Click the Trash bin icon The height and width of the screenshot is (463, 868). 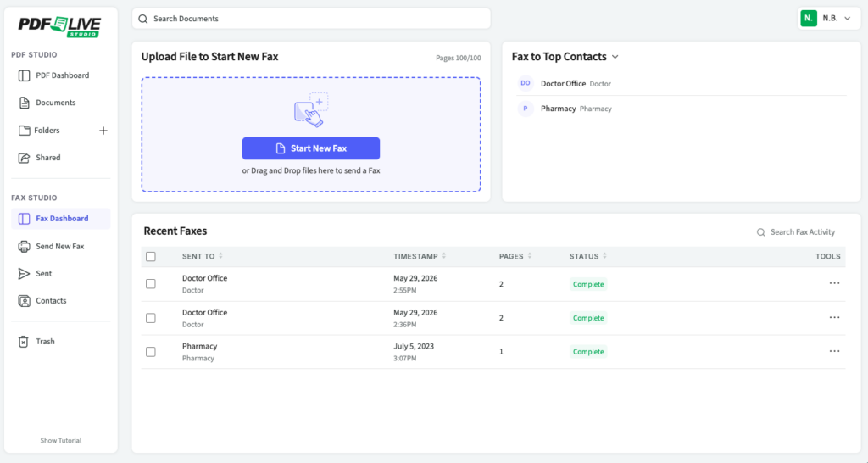click(x=23, y=341)
